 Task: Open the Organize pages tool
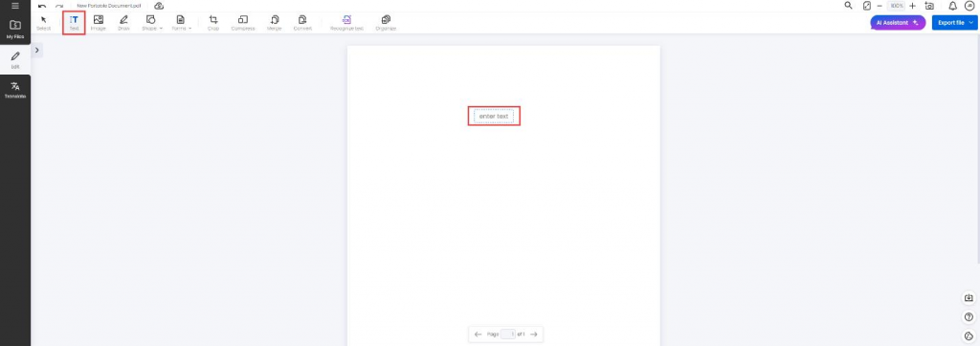386,23
